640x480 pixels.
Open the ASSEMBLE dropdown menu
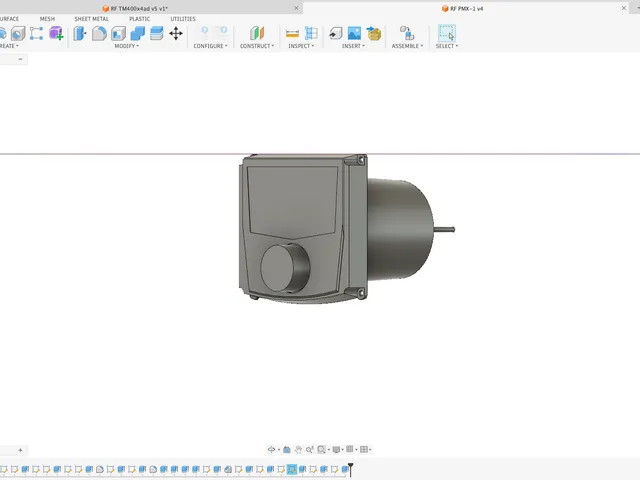pos(407,46)
